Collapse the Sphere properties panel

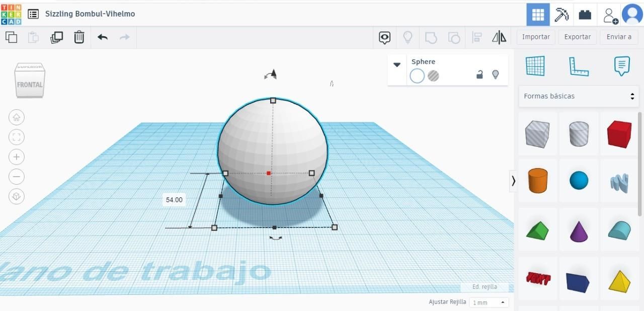pos(397,64)
